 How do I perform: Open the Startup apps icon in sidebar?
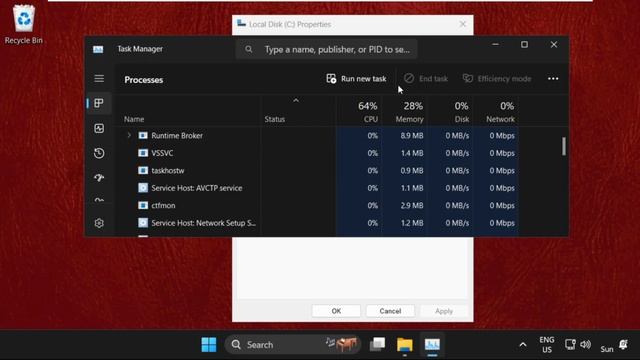[99, 178]
